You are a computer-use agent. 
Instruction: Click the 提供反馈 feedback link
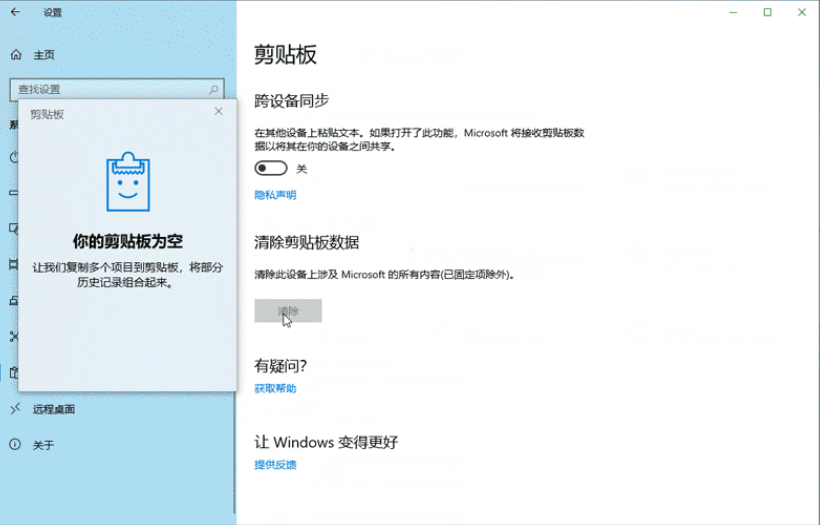(275, 464)
